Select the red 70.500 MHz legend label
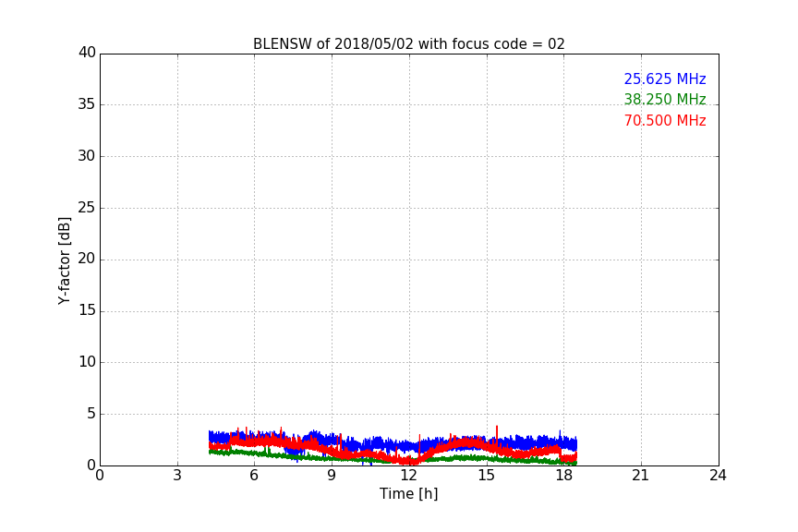This screenshot has width=798, height=532. (x=665, y=121)
